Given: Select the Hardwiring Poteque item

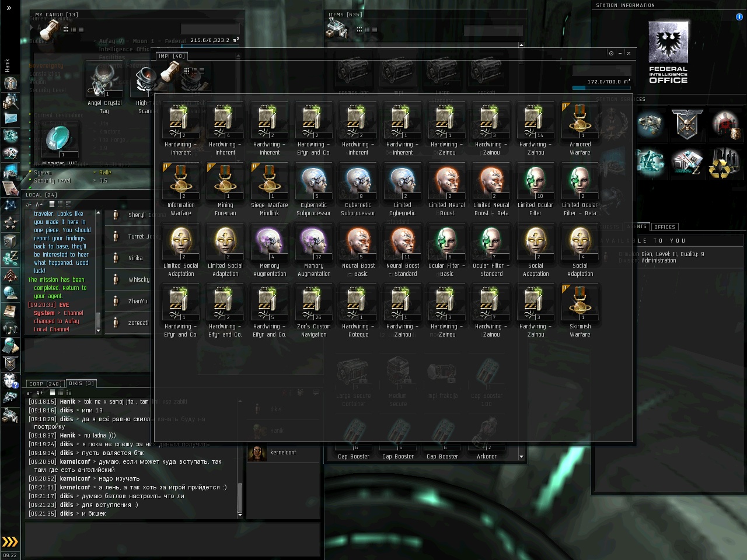Looking at the screenshot, I should click(x=358, y=312).
